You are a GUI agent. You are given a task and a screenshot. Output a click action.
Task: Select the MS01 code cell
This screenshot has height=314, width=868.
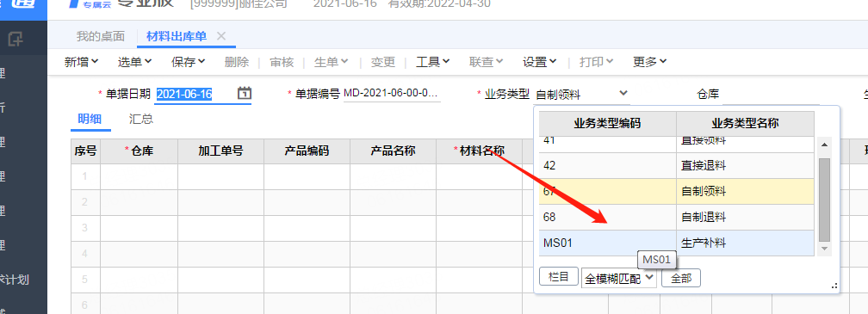click(x=607, y=243)
